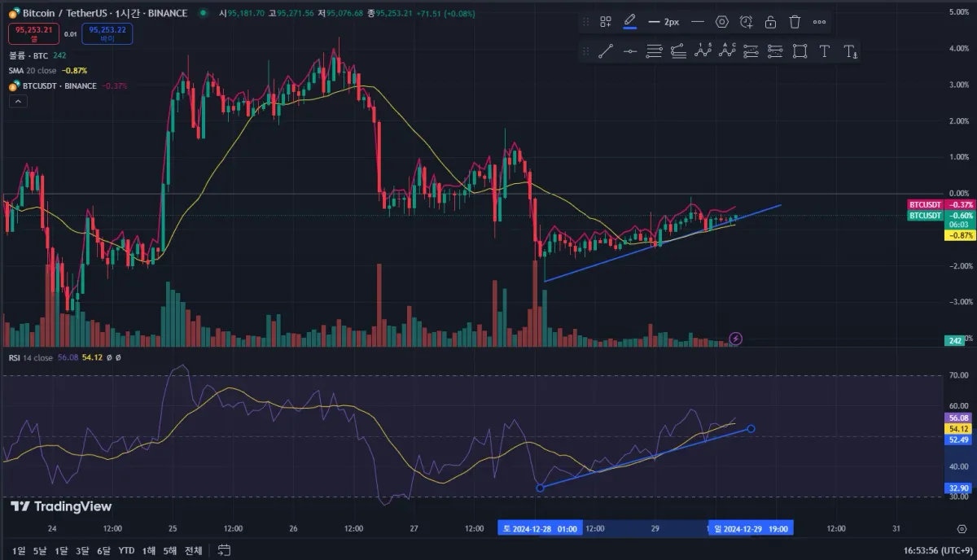The image size is (977, 560).
Task: Set range to 3달 (3 months)
Action: [x=82, y=550]
